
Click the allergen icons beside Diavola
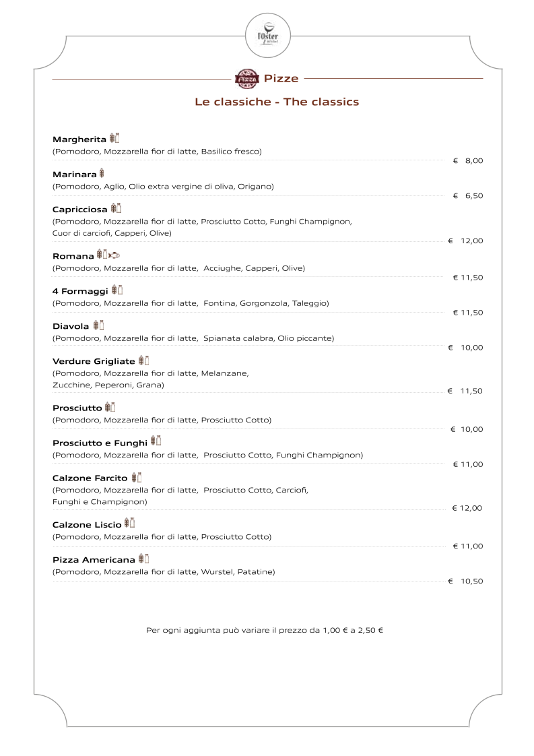pyautogui.click(x=98, y=325)
